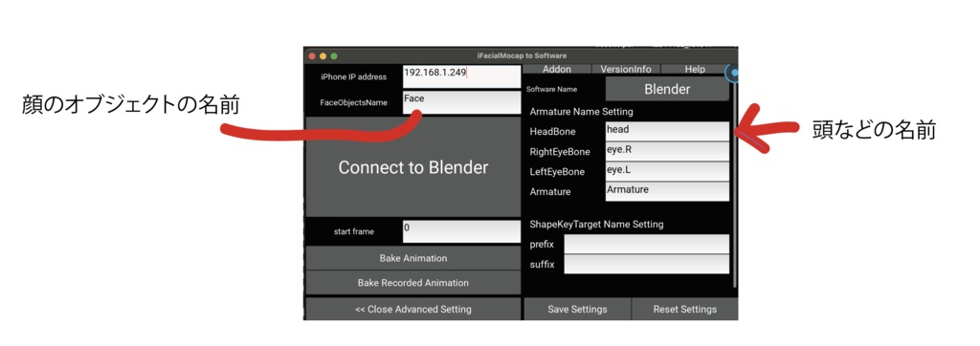980x346 pixels.
Task: Click the HeadBone label text
Action: click(552, 132)
